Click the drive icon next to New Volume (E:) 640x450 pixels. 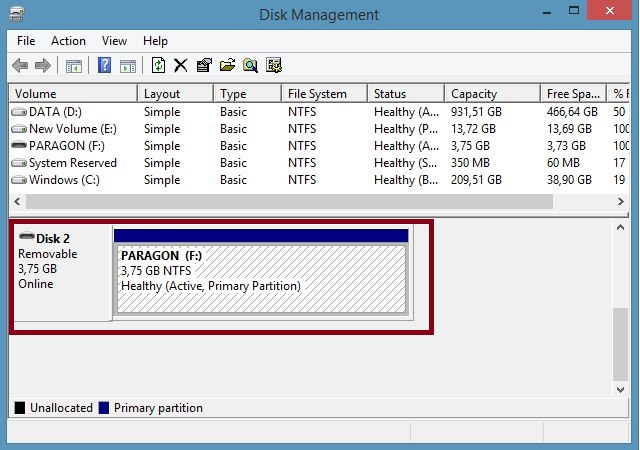[19, 129]
